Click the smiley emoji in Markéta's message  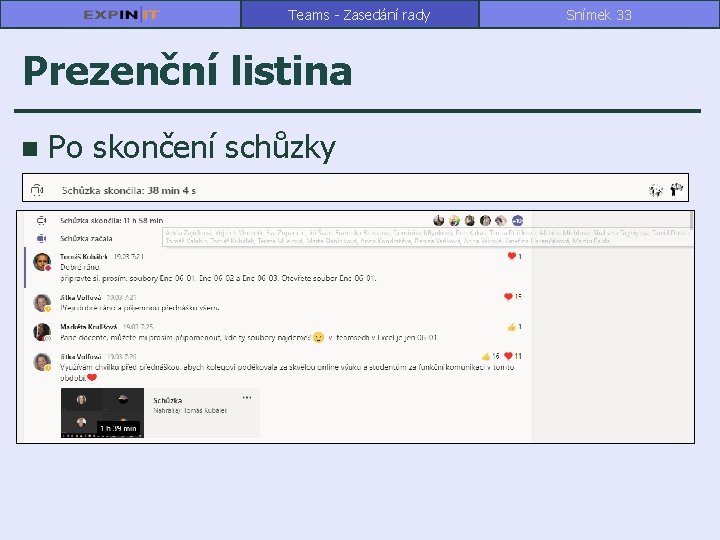pyautogui.click(x=318, y=338)
